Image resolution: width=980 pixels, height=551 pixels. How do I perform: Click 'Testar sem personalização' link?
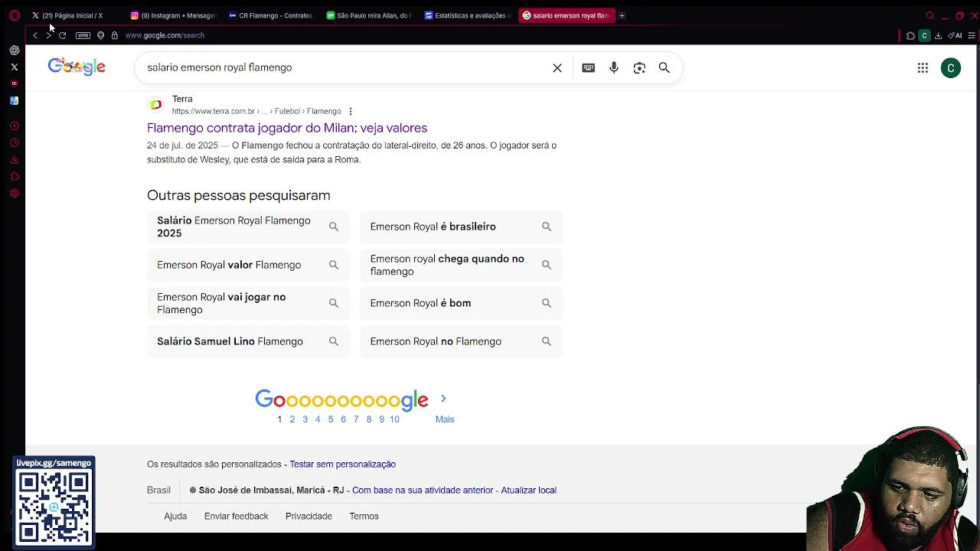pyautogui.click(x=342, y=465)
